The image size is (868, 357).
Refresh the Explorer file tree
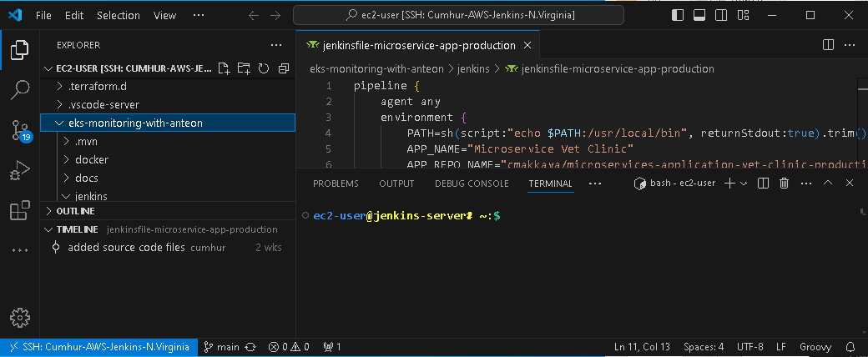pos(264,68)
